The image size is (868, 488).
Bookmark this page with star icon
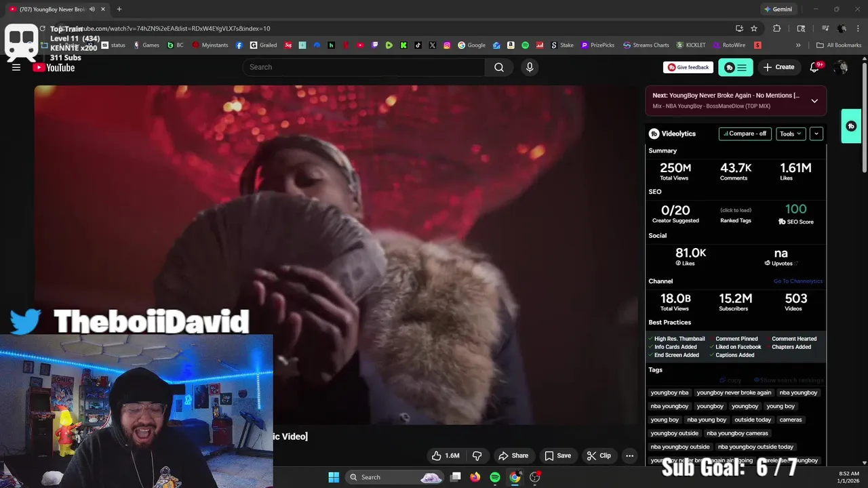tap(754, 28)
